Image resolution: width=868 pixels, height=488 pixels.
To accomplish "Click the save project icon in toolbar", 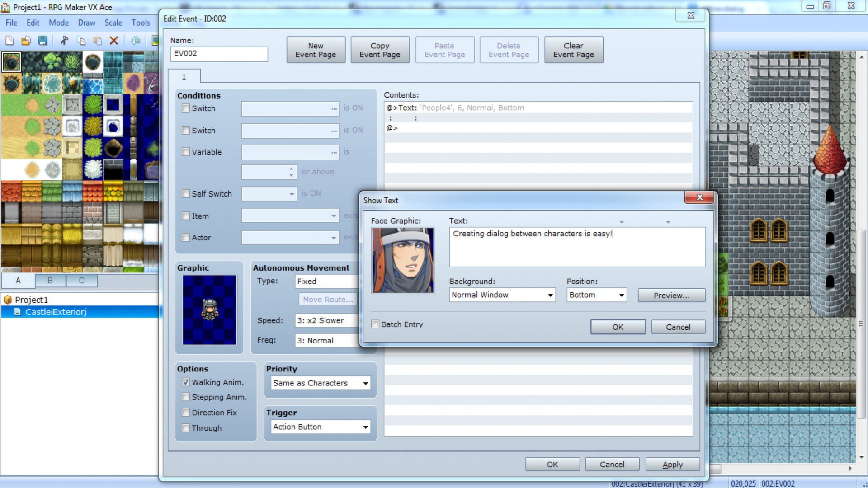I will point(42,41).
